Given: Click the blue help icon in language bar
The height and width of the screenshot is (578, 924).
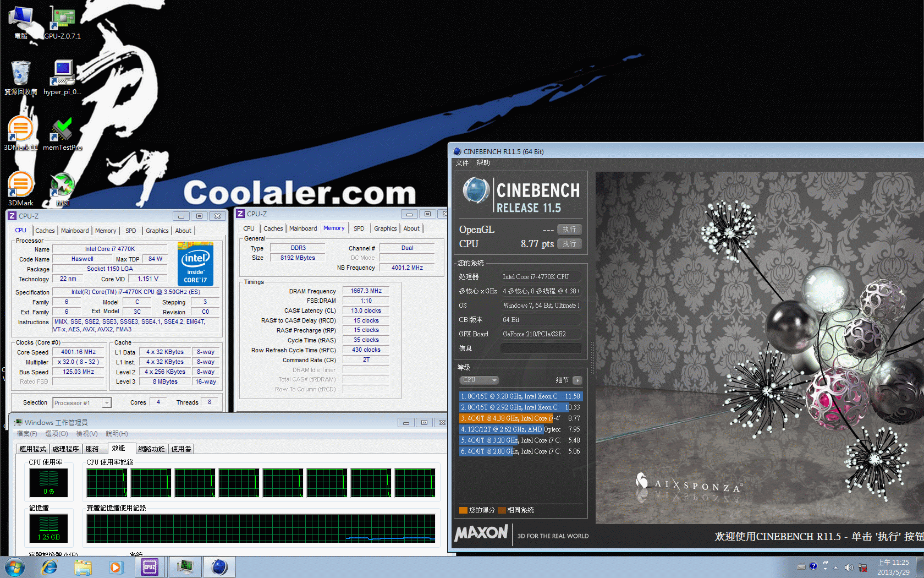Looking at the screenshot, I should (x=813, y=566).
